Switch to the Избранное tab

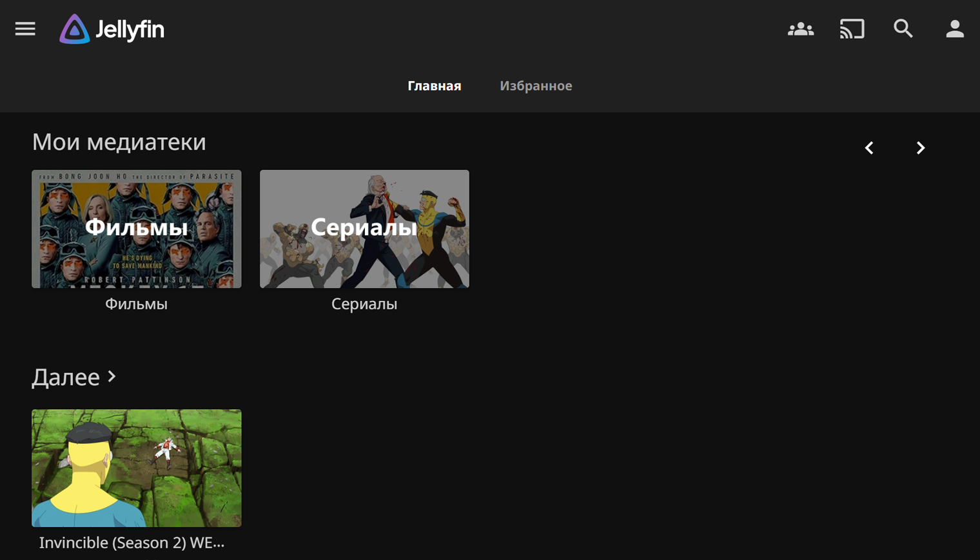536,86
